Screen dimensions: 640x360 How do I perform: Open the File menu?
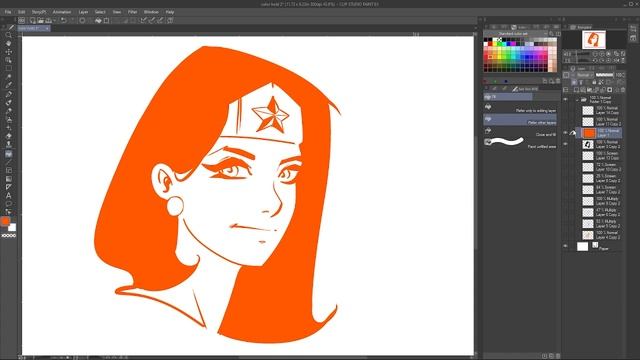8,12
